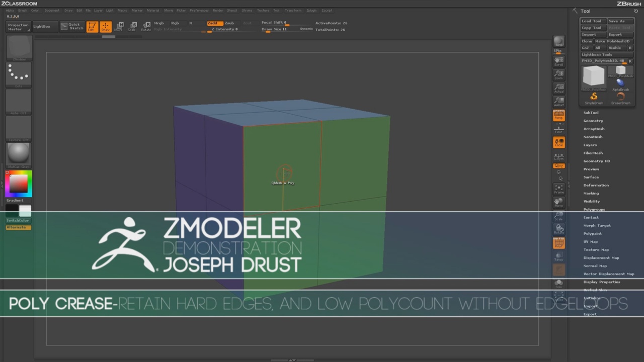Click the Zoom canvas icon
Image resolution: width=644 pixels, height=362 pixels.
click(x=558, y=74)
